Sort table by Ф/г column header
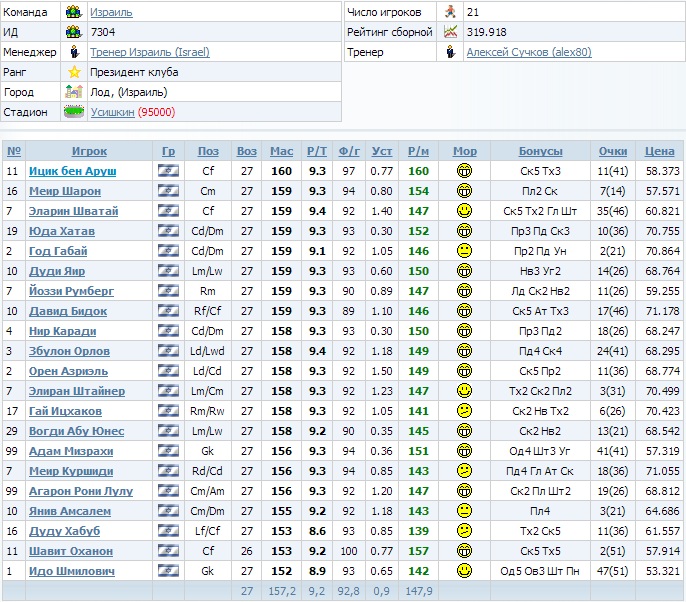 coord(349,151)
